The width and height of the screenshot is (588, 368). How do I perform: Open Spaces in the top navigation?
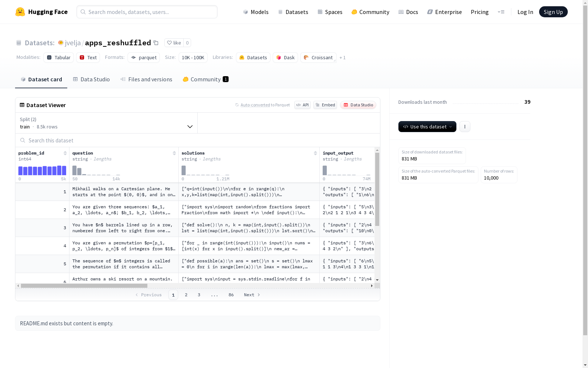click(x=330, y=12)
